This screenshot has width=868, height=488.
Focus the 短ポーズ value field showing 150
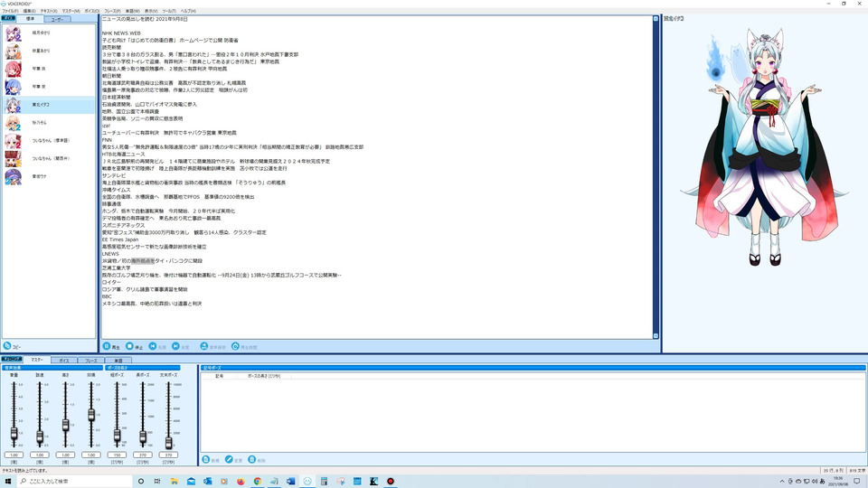point(117,455)
